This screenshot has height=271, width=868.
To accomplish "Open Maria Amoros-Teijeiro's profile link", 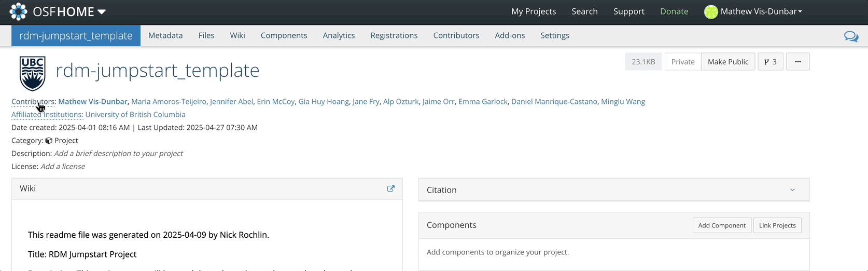I will (169, 102).
